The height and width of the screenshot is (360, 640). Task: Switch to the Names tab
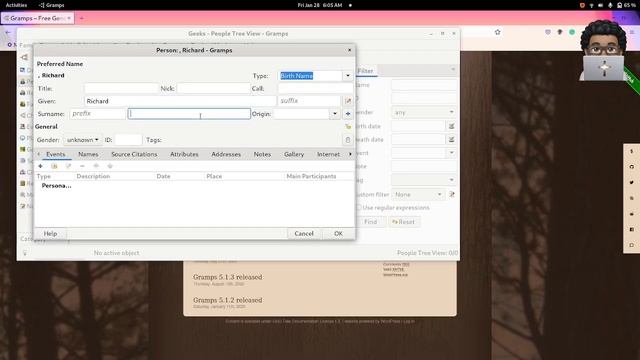(x=88, y=154)
